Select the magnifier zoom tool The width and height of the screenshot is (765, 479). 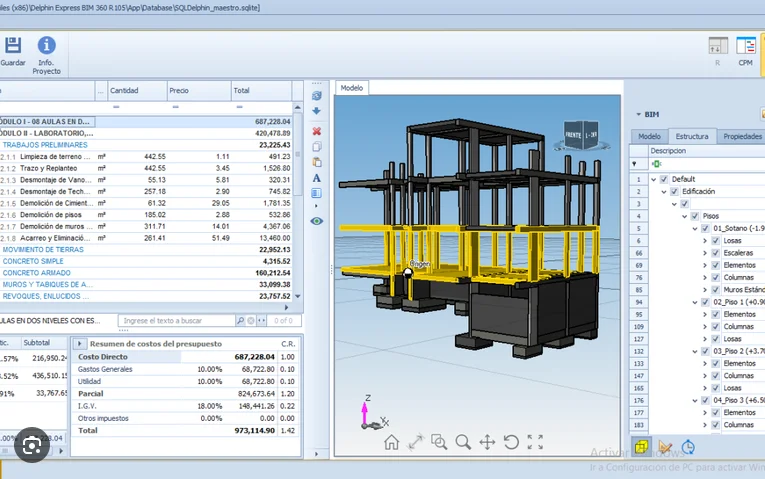463,442
